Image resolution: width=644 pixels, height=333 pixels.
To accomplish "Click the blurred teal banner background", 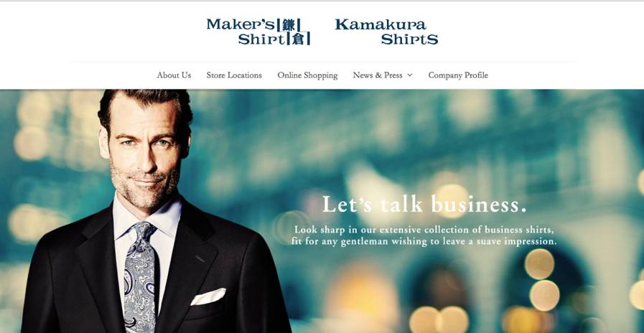I will (411, 136).
